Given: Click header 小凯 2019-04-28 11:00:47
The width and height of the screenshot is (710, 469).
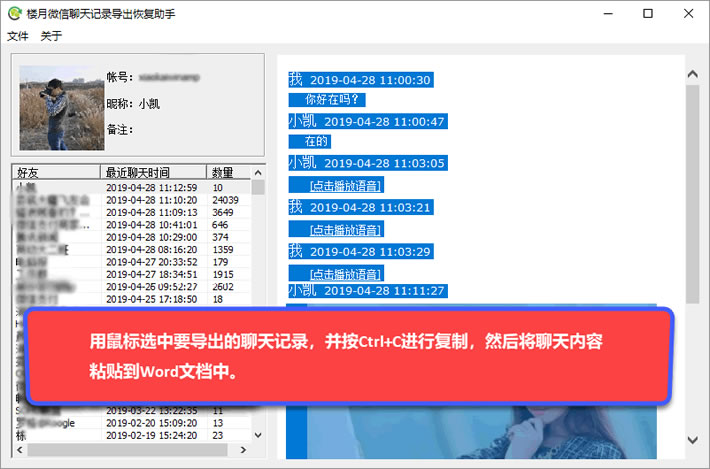Looking at the screenshot, I should (x=368, y=121).
